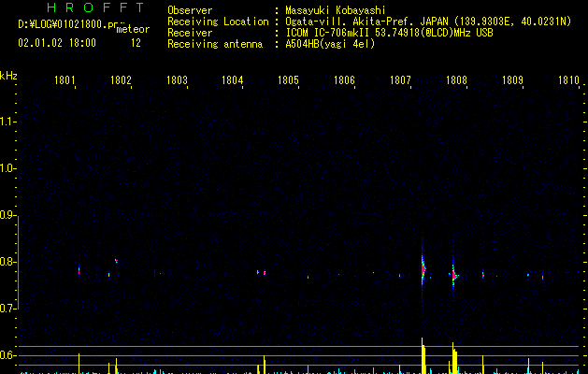Click the Receiving antenna label
This screenshot has width=588, height=374.
pyautogui.click(x=215, y=44)
